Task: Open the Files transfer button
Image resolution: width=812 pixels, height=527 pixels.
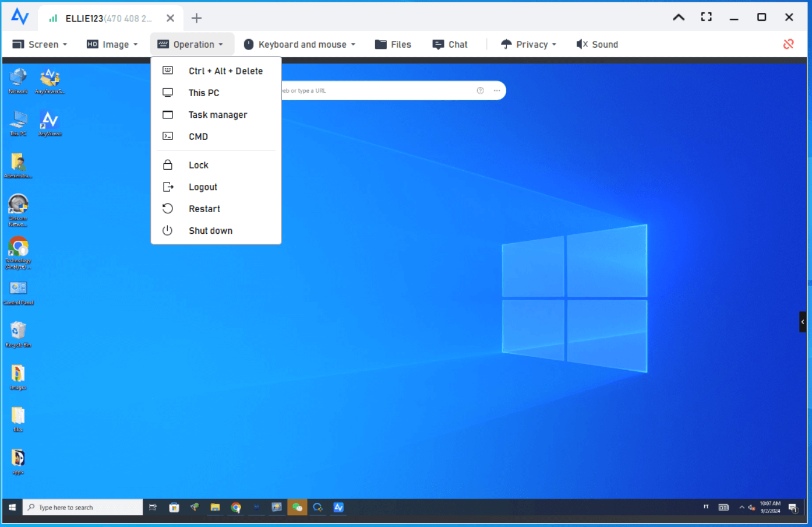Action: (393, 44)
